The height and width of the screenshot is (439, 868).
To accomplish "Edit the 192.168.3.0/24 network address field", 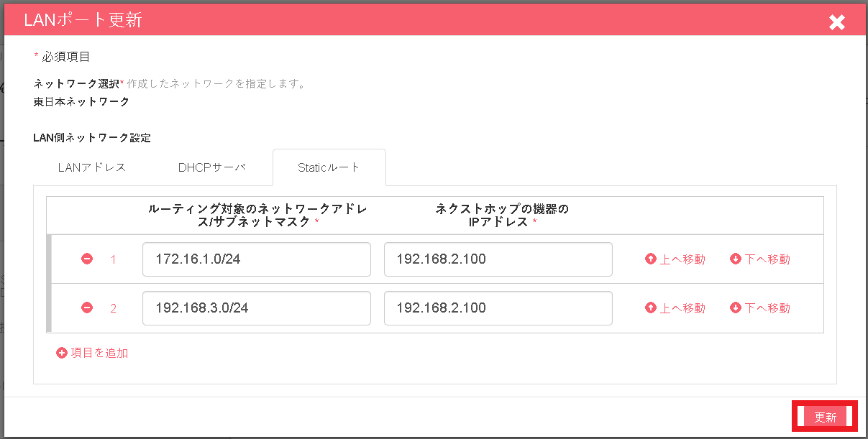I will pyautogui.click(x=257, y=308).
